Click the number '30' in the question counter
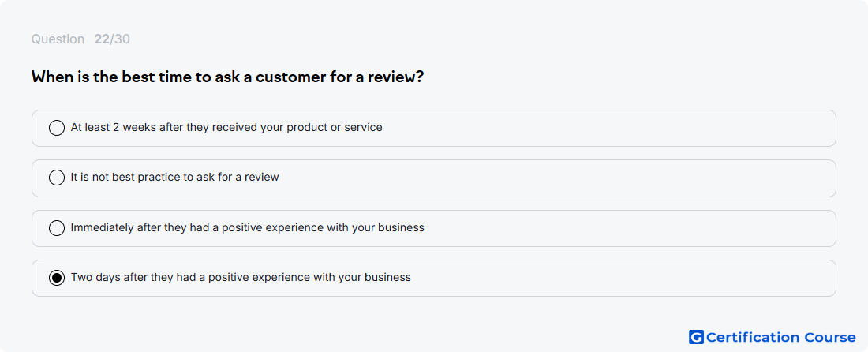The width and height of the screenshot is (868, 352). tap(122, 39)
